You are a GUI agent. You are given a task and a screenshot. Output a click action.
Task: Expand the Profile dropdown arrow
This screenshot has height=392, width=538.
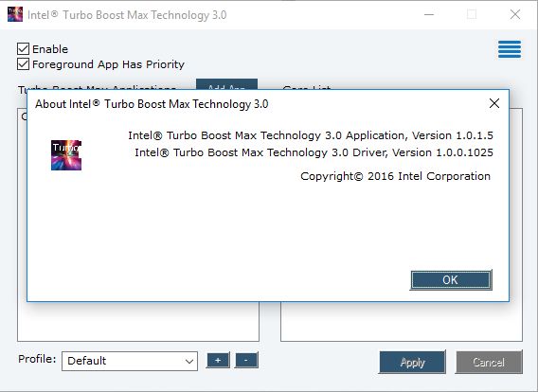[189, 361]
